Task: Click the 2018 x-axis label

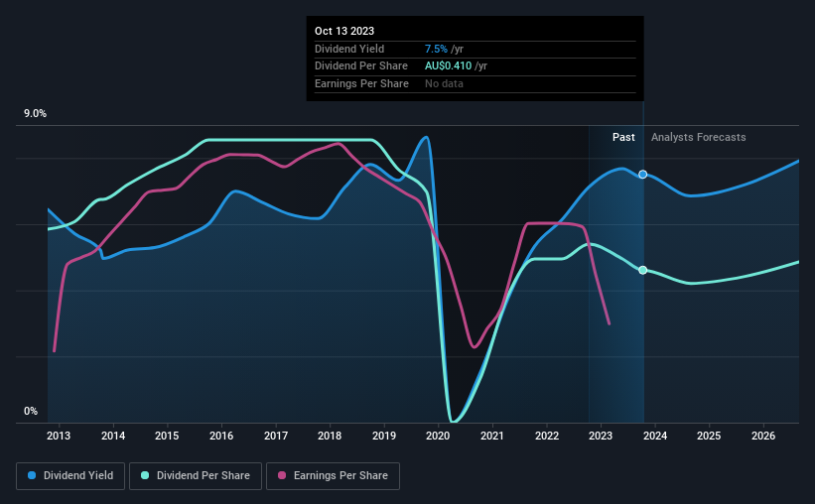Action: (x=330, y=436)
